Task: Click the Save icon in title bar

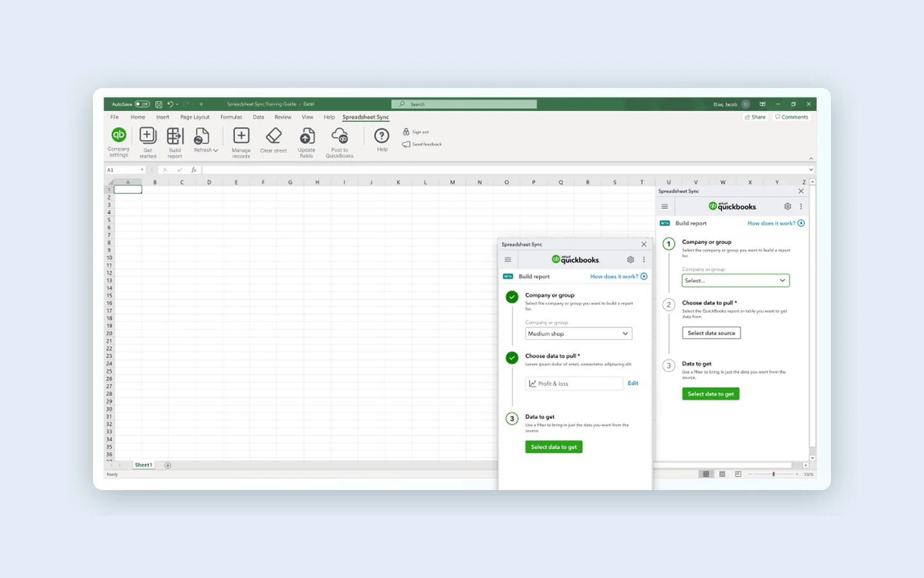Action: (x=158, y=104)
